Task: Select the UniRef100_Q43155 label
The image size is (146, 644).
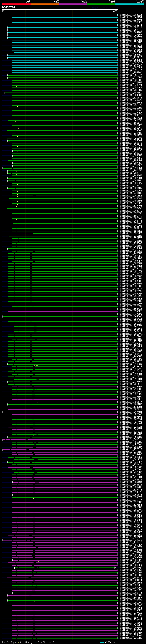Action: pos(131,50)
